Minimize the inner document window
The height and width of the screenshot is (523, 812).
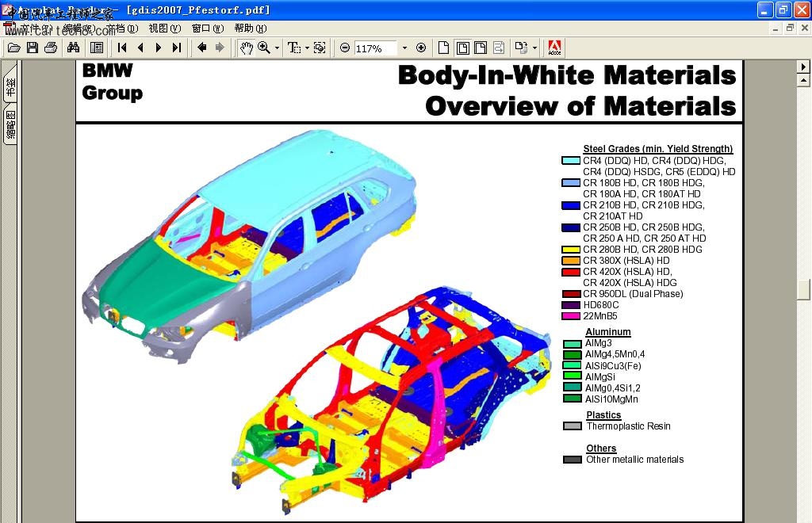point(776,28)
